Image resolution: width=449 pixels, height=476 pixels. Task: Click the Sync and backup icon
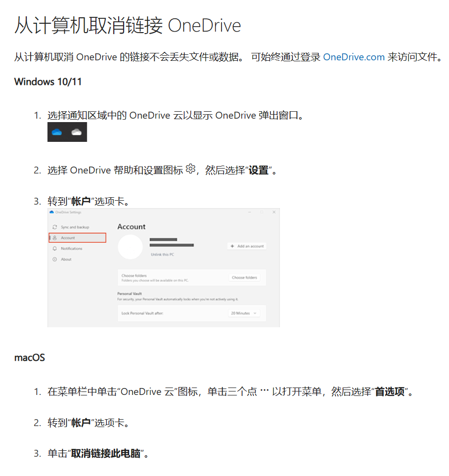[x=55, y=227]
